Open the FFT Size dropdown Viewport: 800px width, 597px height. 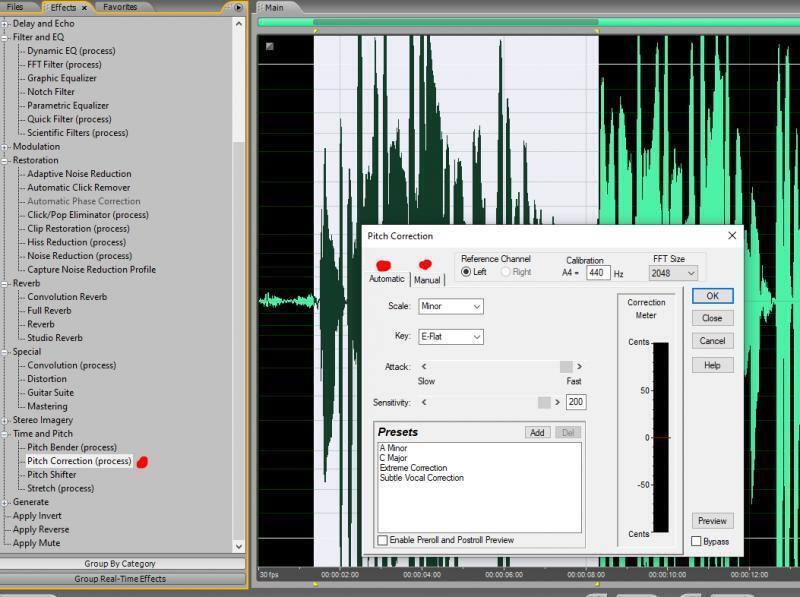click(673, 273)
